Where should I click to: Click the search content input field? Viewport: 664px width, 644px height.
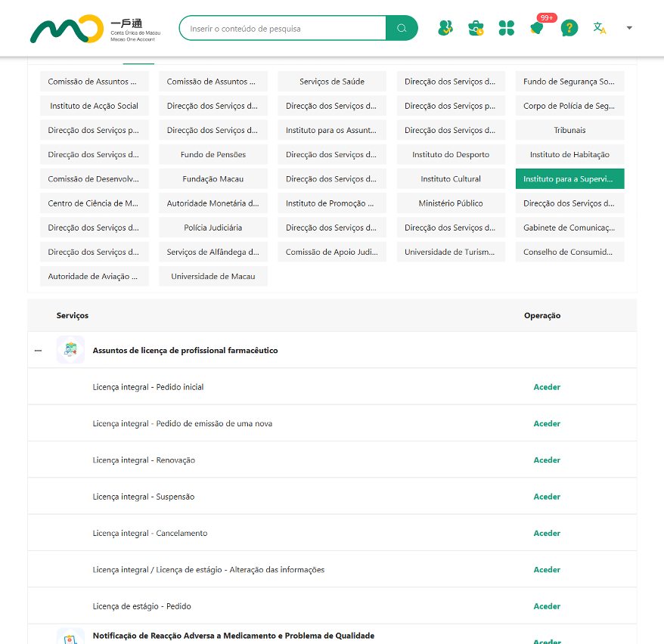coord(284,29)
